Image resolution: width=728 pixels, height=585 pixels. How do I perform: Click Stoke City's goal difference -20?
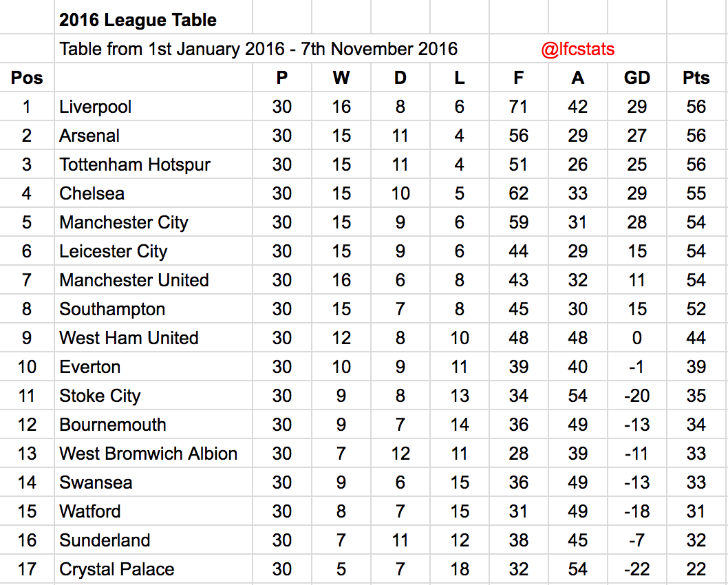[637, 396]
